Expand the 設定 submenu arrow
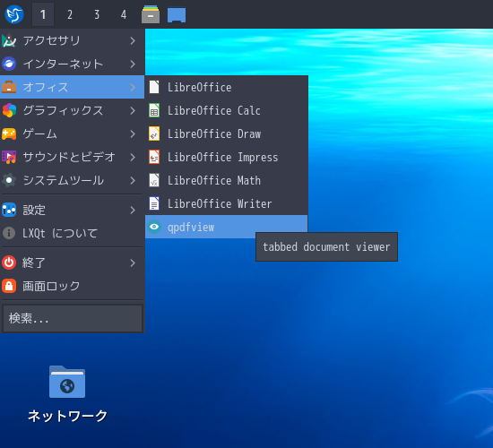 [x=133, y=210]
